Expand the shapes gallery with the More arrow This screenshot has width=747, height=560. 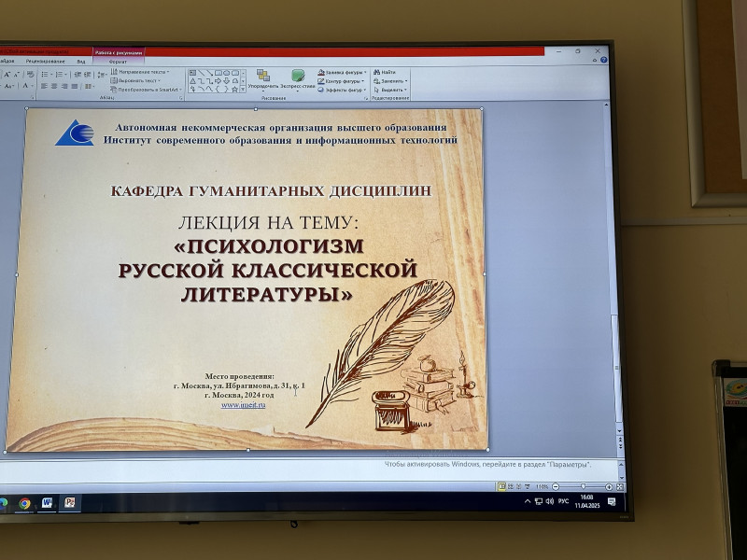tap(243, 89)
